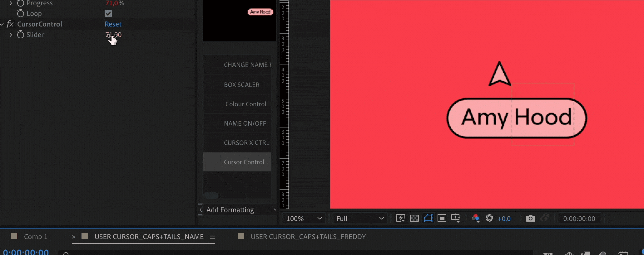644x255 pixels.
Task: Toggle Fast Previews icon
Action: tap(401, 218)
